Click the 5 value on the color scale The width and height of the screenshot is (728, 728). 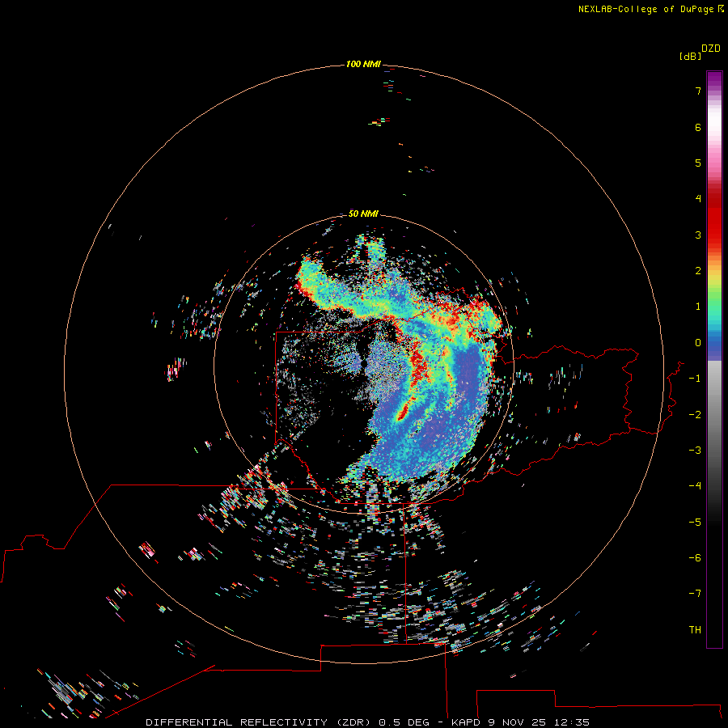pos(698,163)
